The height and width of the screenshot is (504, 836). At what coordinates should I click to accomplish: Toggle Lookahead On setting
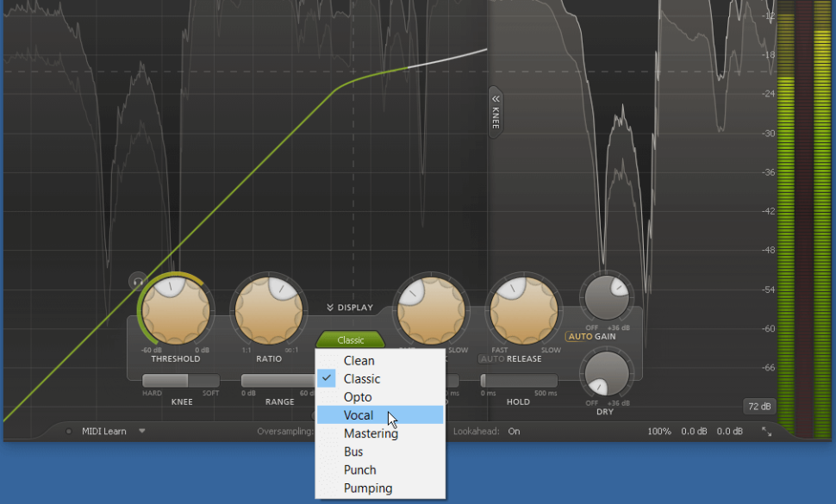click(514, 432)
